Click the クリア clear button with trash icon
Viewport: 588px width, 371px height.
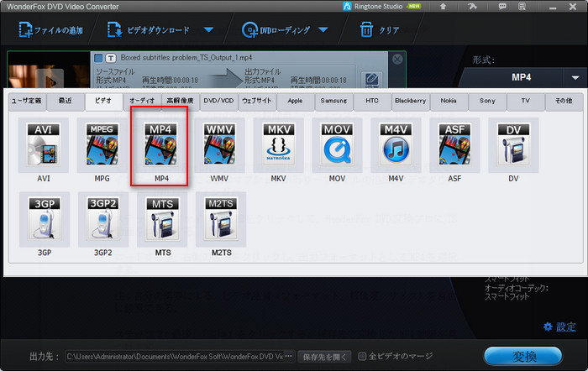[x=380, y=29]
